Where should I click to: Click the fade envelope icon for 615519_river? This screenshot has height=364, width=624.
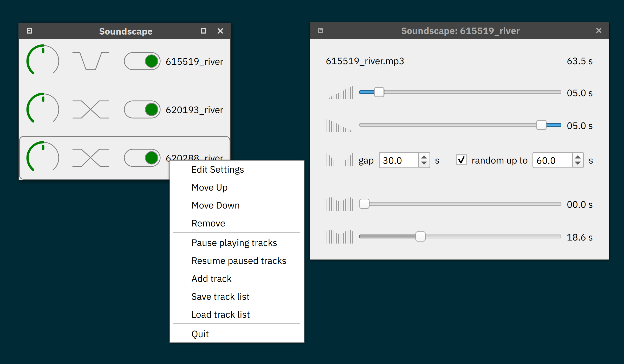click(90, 61)
